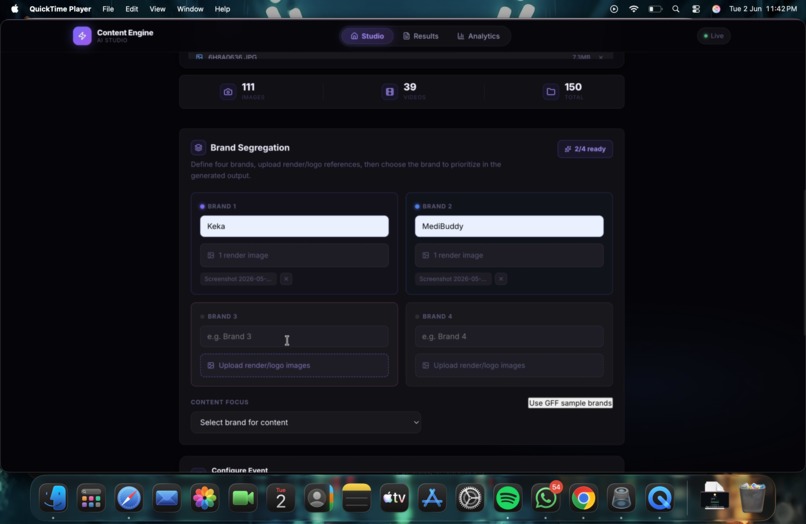The image size is (806, 524).
Task: Click the Live status indicator
Action: click(x=713, y=36)
